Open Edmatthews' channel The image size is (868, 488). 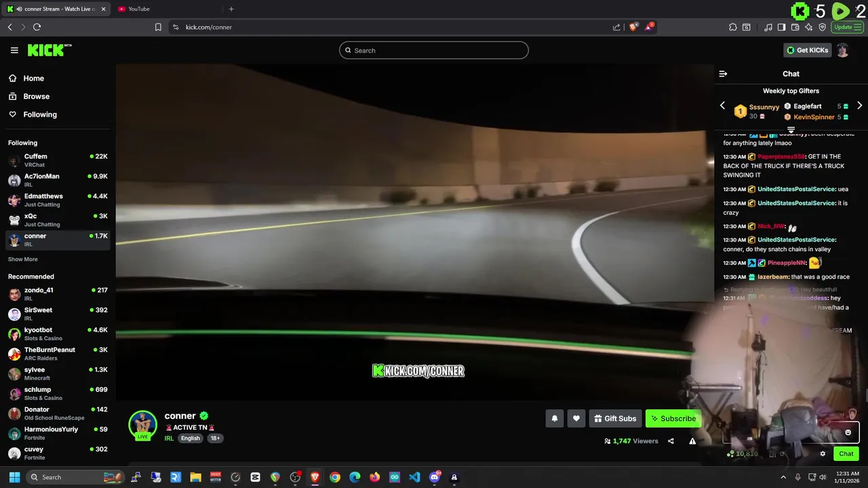[x=58, y=200]
